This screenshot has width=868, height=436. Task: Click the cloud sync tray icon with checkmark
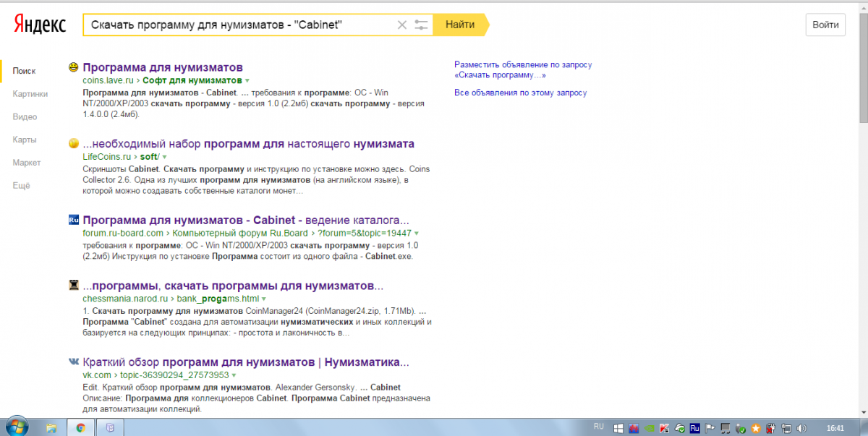[679, 428]
